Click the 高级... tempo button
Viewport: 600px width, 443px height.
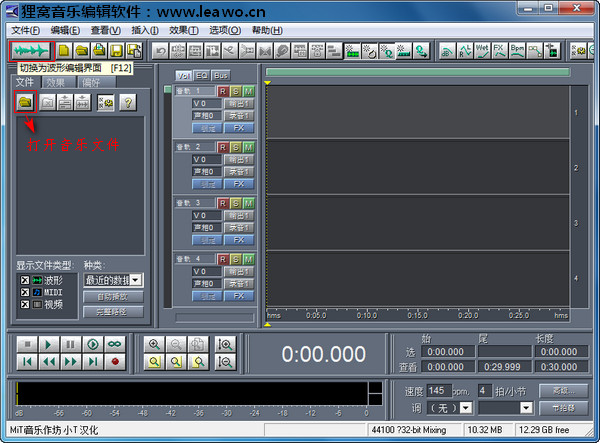563,391
